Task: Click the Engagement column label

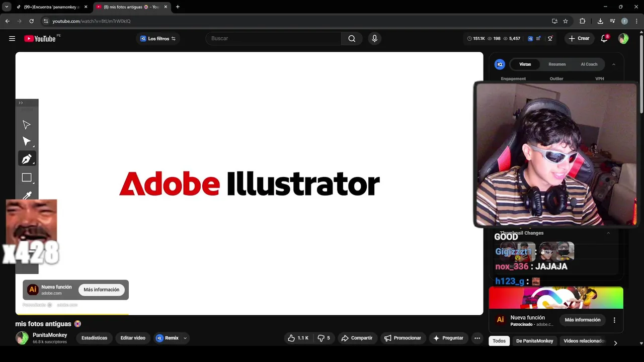Action: [x=513, y=79]
